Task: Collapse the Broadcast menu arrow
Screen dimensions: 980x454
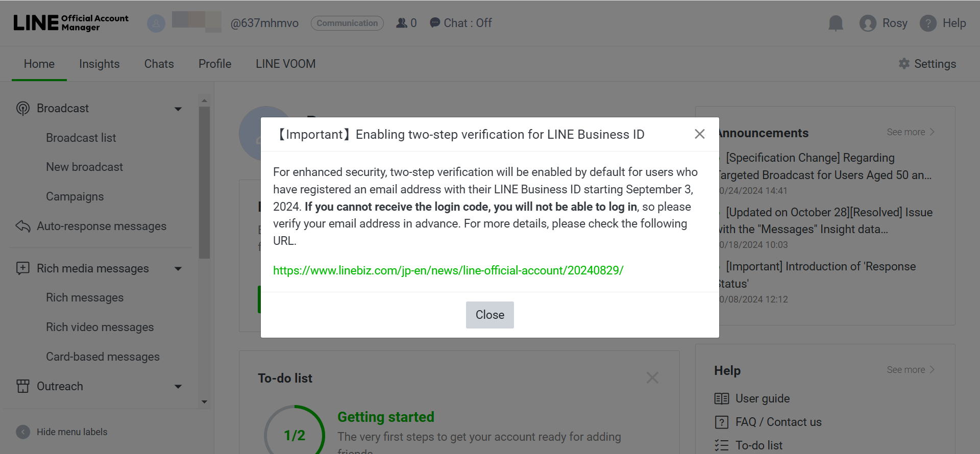Action: click(x=178, y=109)
